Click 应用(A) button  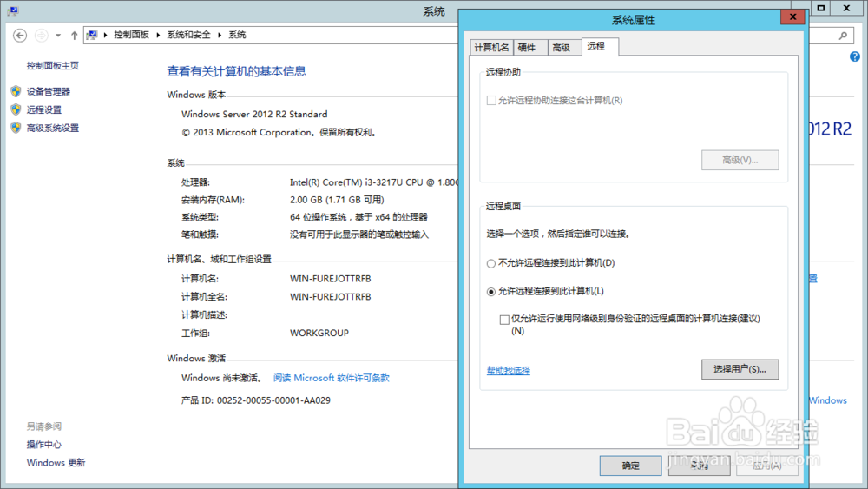(x=767, y=466)
